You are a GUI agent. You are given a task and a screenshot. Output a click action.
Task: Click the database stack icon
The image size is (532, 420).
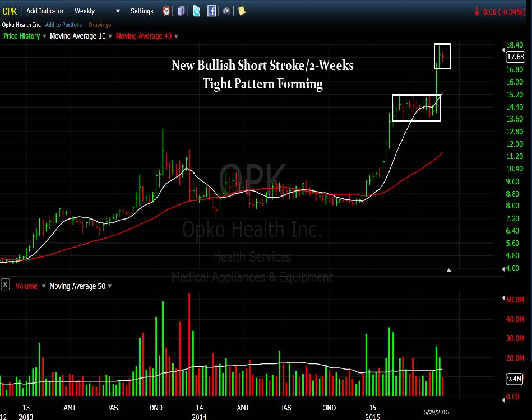(x=181, y=11)
